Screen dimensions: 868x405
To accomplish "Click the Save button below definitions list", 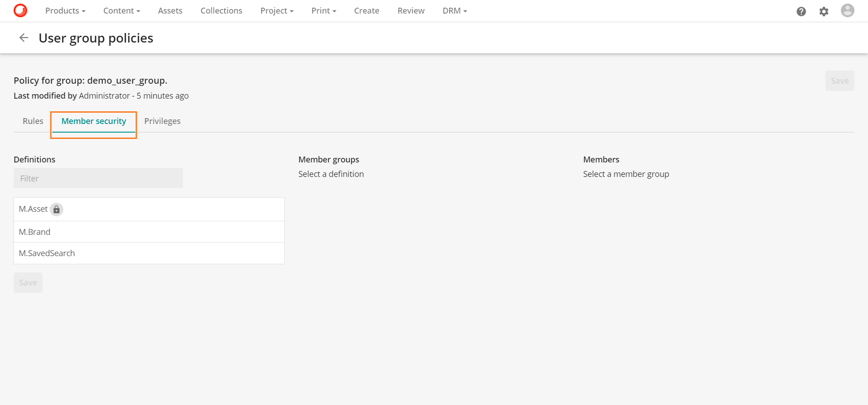I will click(28, 283).
